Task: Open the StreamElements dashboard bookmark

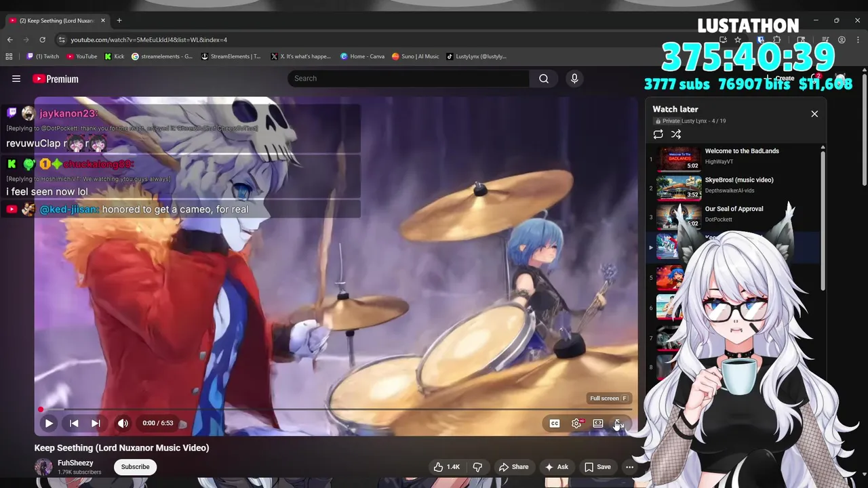Action: (x=231, y=56)
